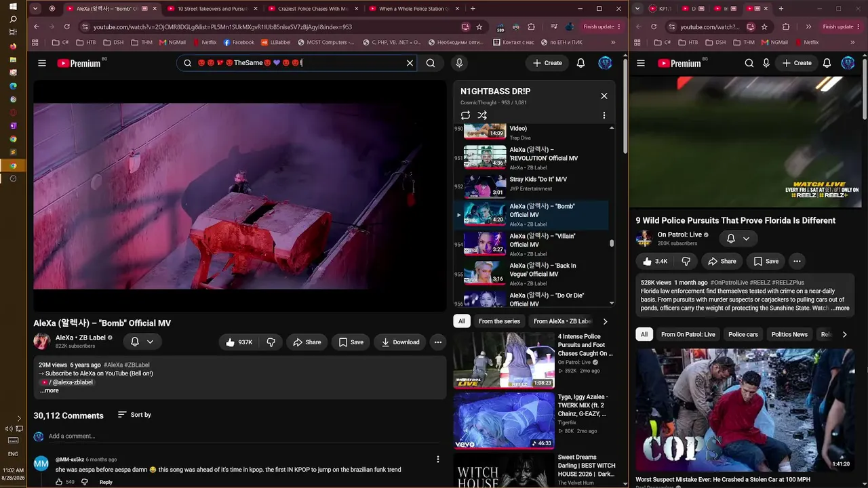Screen dimensions: 868x488
Task: Select the Politics News chip in right window
Action: (789, 334)
